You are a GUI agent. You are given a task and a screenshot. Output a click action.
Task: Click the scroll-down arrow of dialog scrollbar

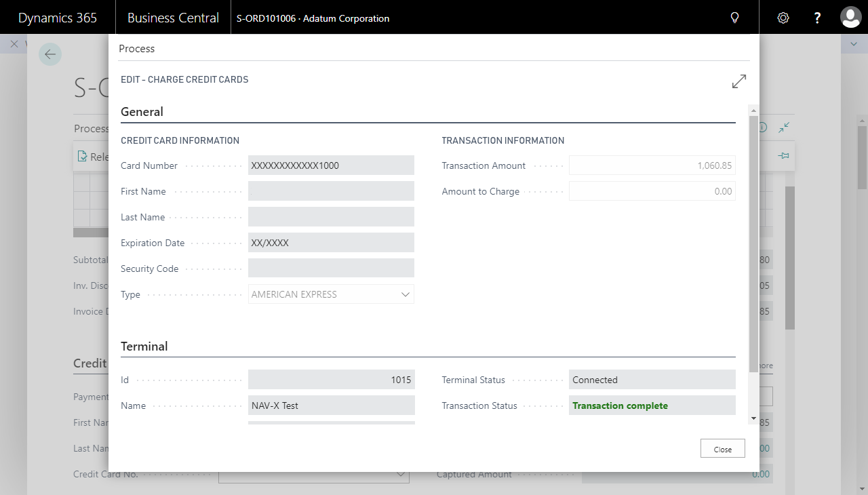[753, 418]
